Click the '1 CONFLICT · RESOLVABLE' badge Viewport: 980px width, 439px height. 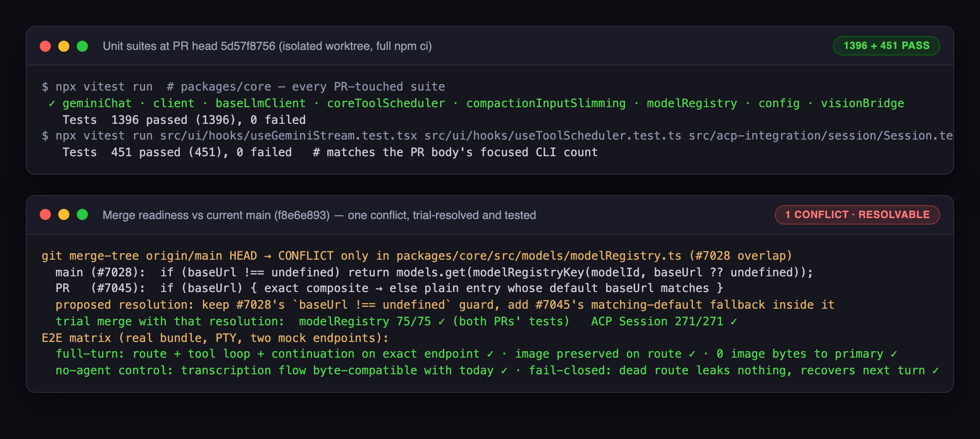coord(857,215)
